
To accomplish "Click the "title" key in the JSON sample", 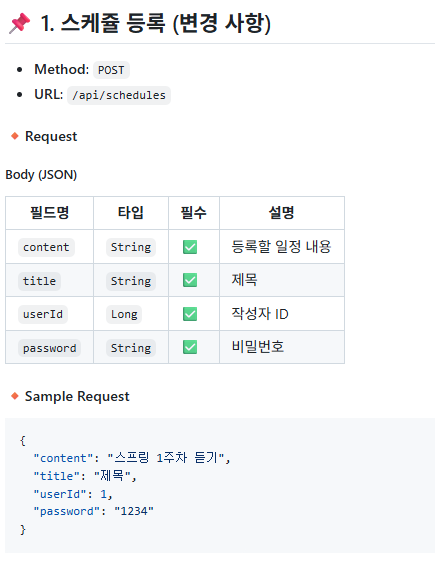I will click(57, 476).
